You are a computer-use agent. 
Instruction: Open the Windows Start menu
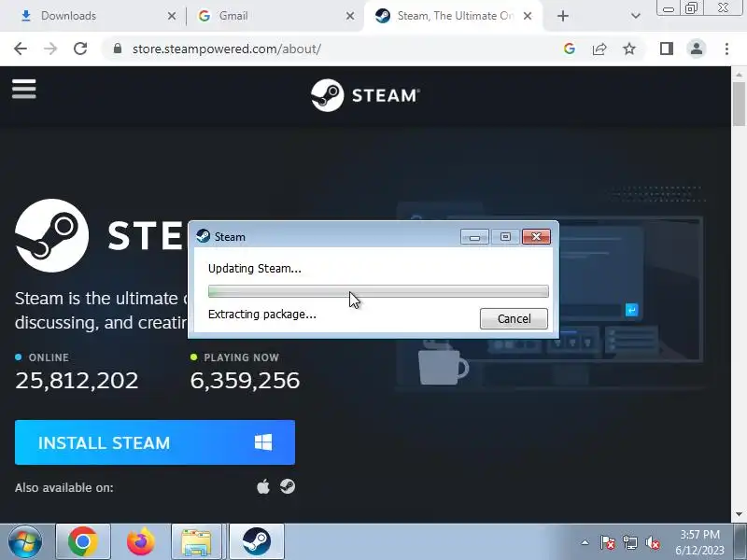(x=24, y=541)
